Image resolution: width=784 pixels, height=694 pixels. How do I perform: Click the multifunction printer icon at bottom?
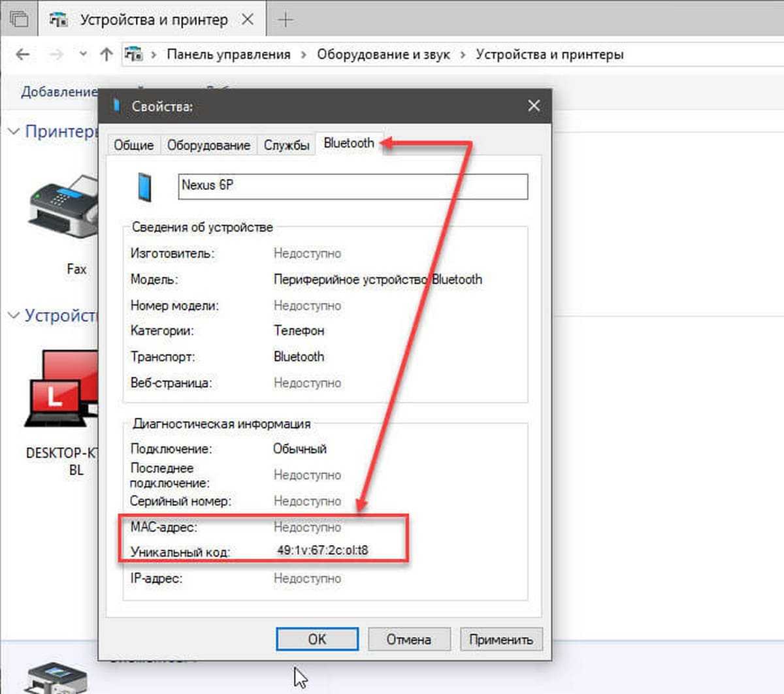pyautogui.click(x=56, y=679)
